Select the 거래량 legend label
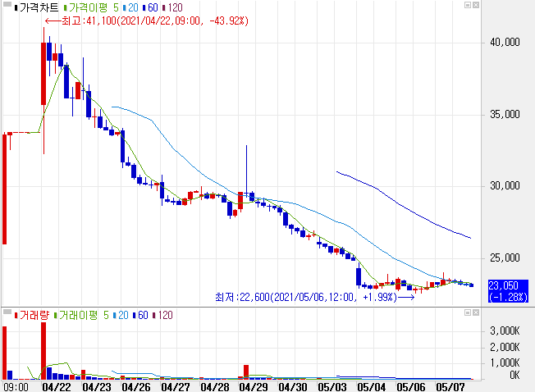Screen dimensions: 535x392 (34, 315)
